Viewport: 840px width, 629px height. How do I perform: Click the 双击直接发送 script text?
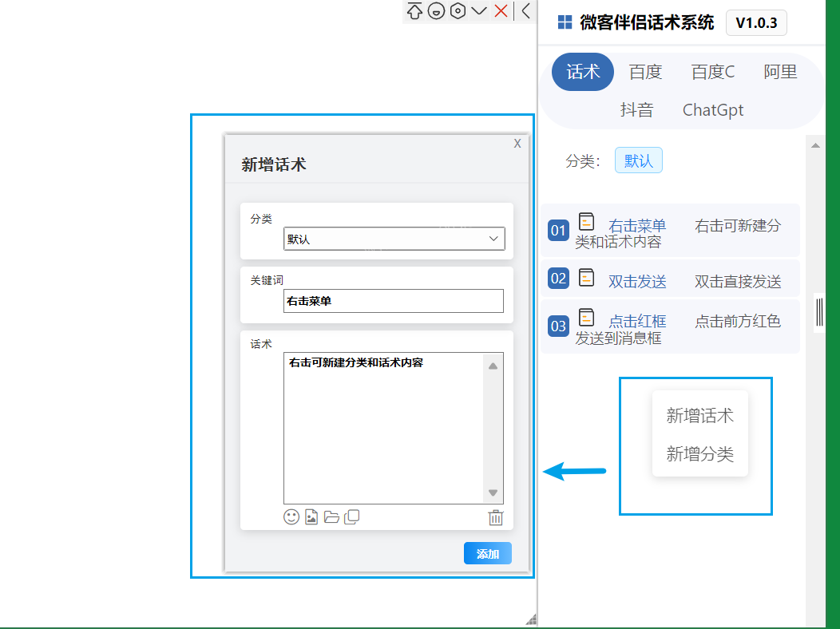[738, 282]
